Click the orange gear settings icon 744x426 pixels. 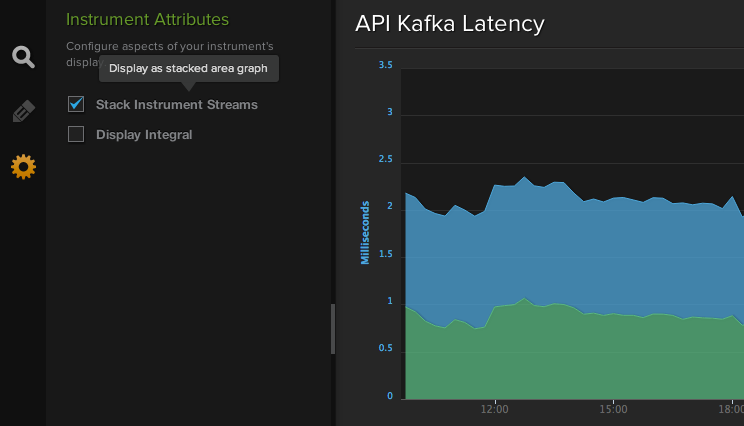(23, 167)
